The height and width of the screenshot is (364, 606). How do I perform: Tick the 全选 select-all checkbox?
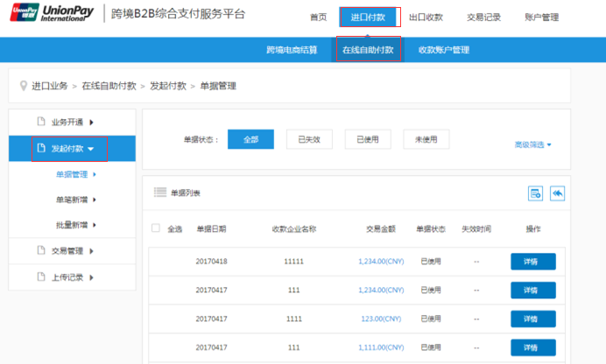click(x=156, y=228)
